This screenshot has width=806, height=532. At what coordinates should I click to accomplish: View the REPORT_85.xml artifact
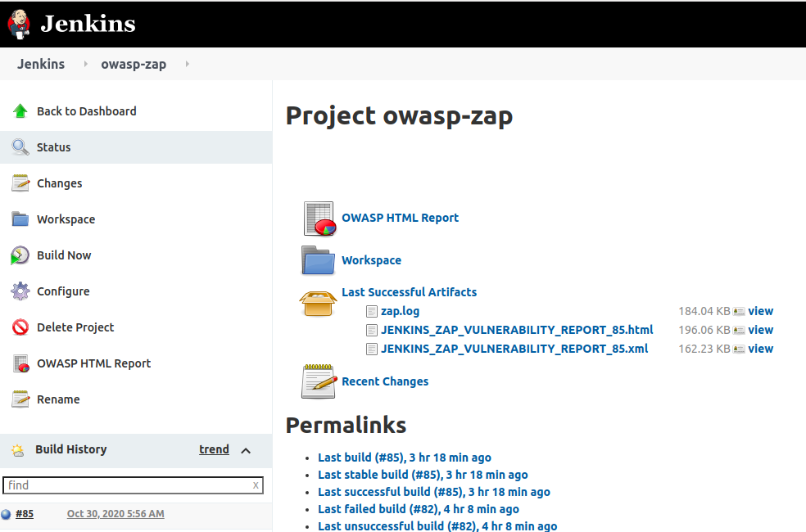tap(760, 349)
